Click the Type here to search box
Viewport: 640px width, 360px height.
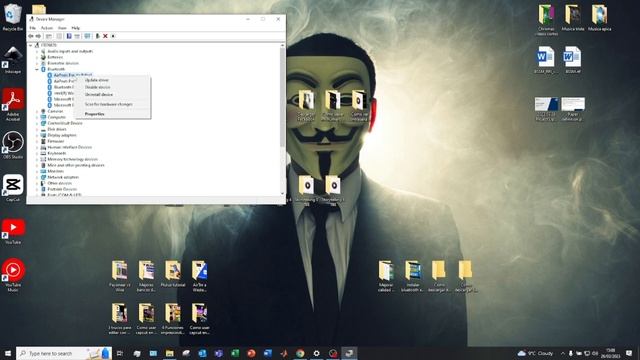64,353
